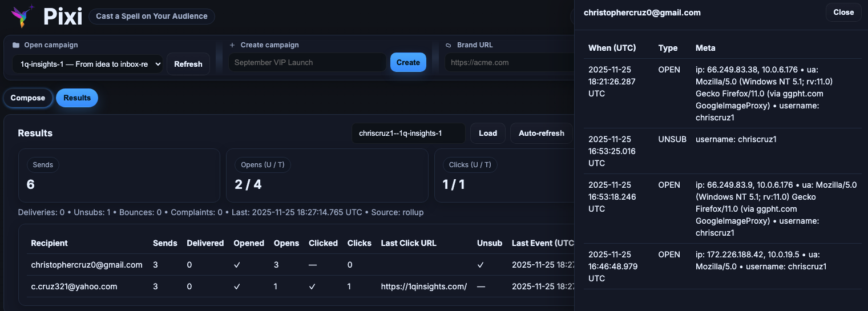This screenshot has height=311, width=868.
Task: Click the UNSUB event type label
Action: point(672,139)
